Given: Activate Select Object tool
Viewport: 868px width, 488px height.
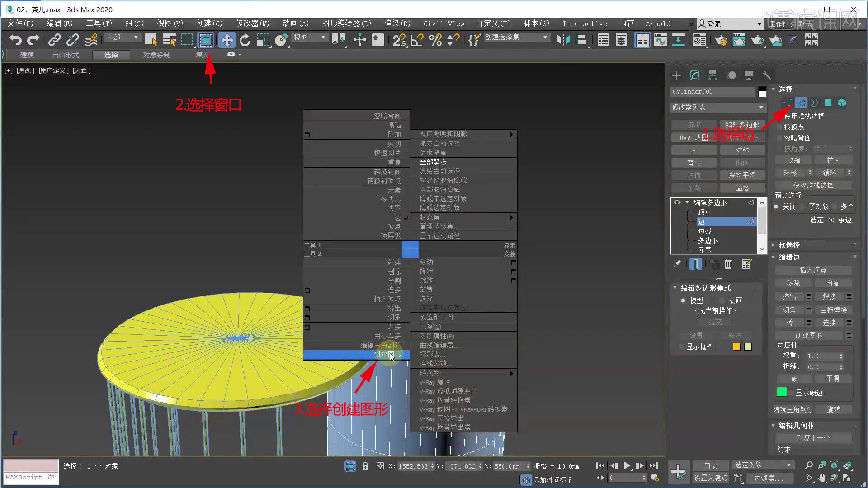Looking at the screenshot, I should 151,40.
